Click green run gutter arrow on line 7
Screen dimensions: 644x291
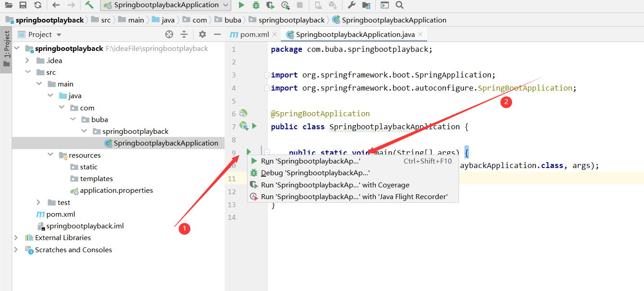click(x=255, y=126)
